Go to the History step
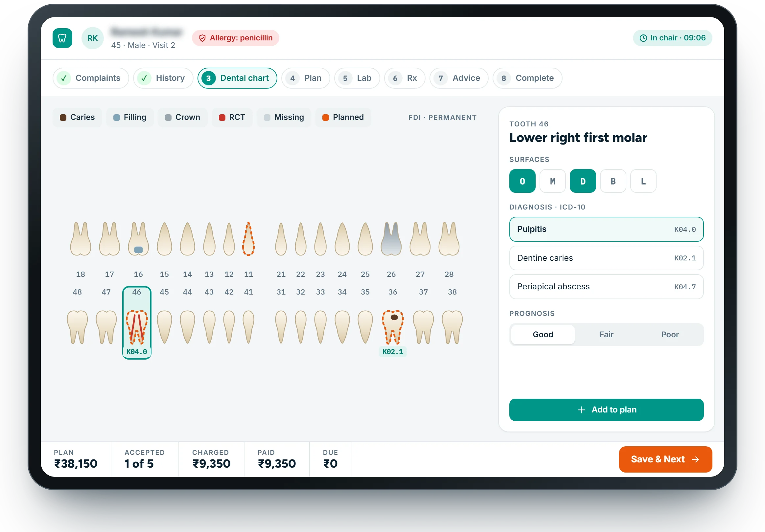 163,78
